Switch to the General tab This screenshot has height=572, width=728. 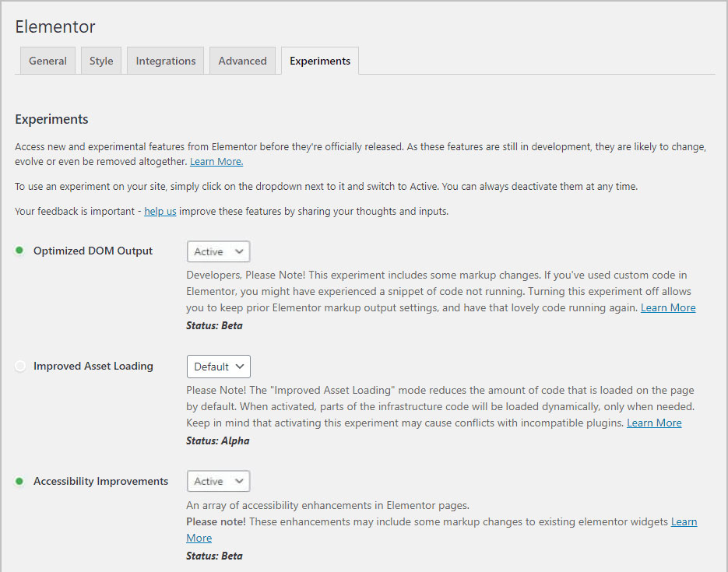(47, 61)
